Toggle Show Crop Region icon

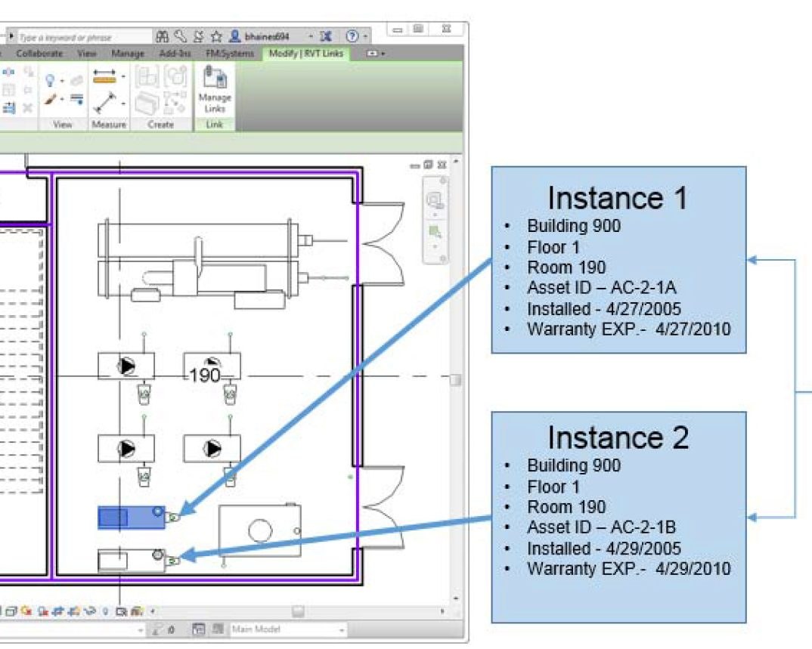pyautogui.click(x=73, y=611)
